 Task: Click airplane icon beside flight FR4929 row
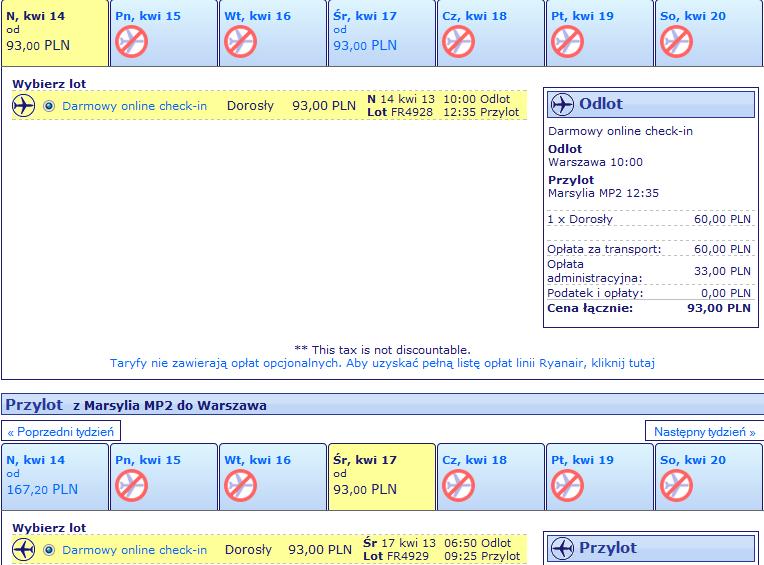[x=23, y=550]
